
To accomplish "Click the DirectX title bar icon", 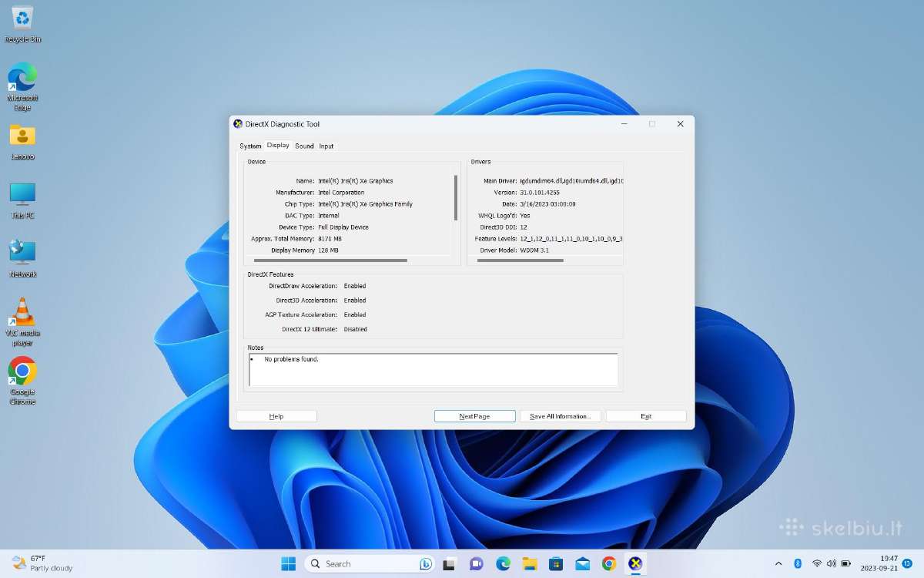I will tap(238, 124).
